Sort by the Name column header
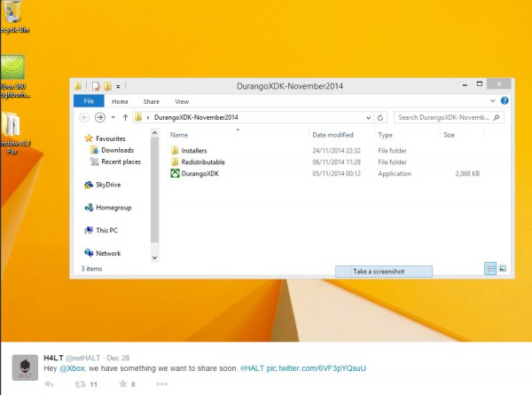The image size is (532, 395). point(179,135)
